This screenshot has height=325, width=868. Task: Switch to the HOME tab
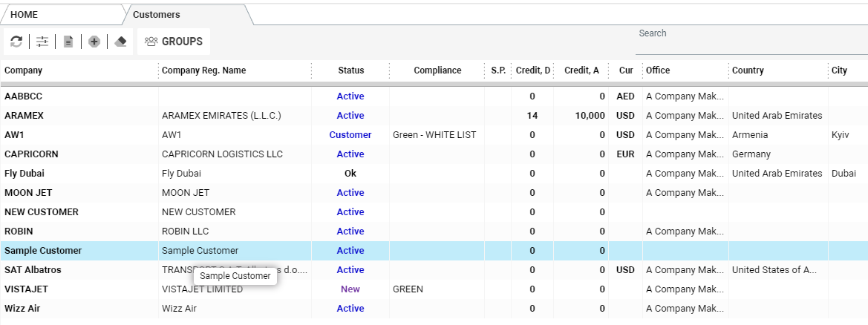pos(25,15)
